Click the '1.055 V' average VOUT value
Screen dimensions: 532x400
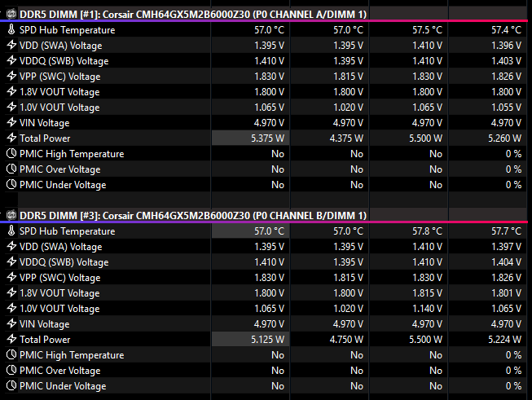point(506,108)
